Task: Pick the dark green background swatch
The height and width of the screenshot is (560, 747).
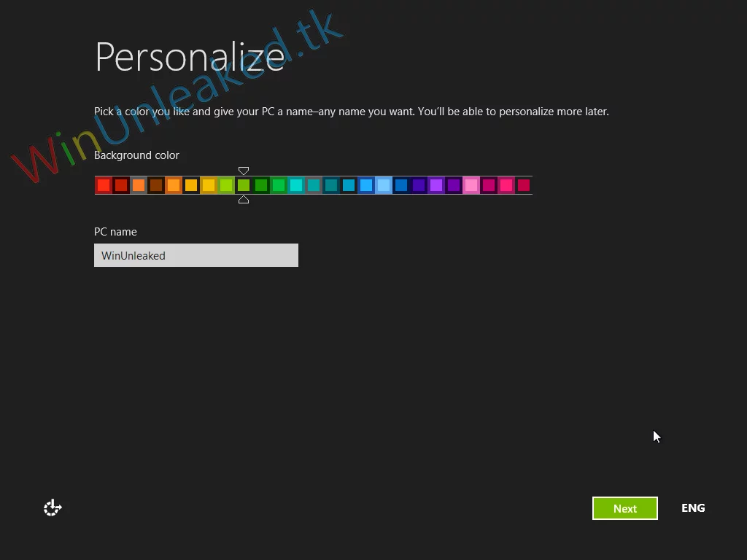Action: [x=260, y=184]
